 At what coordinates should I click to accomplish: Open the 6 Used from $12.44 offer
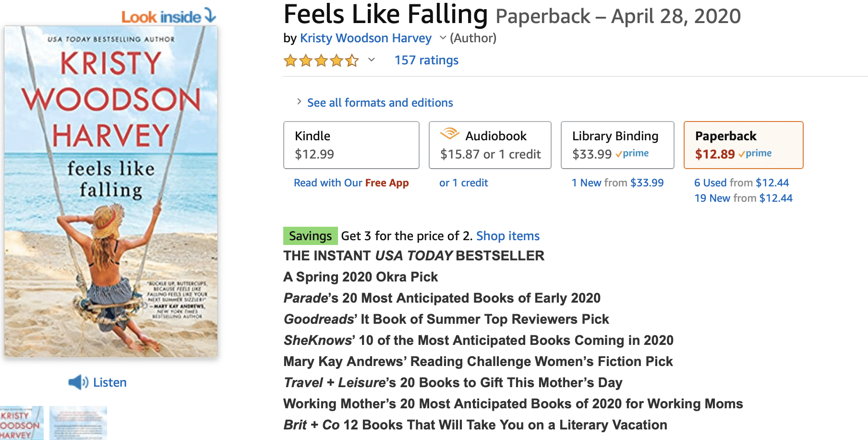pyautogui.click(x=741, y=183)
